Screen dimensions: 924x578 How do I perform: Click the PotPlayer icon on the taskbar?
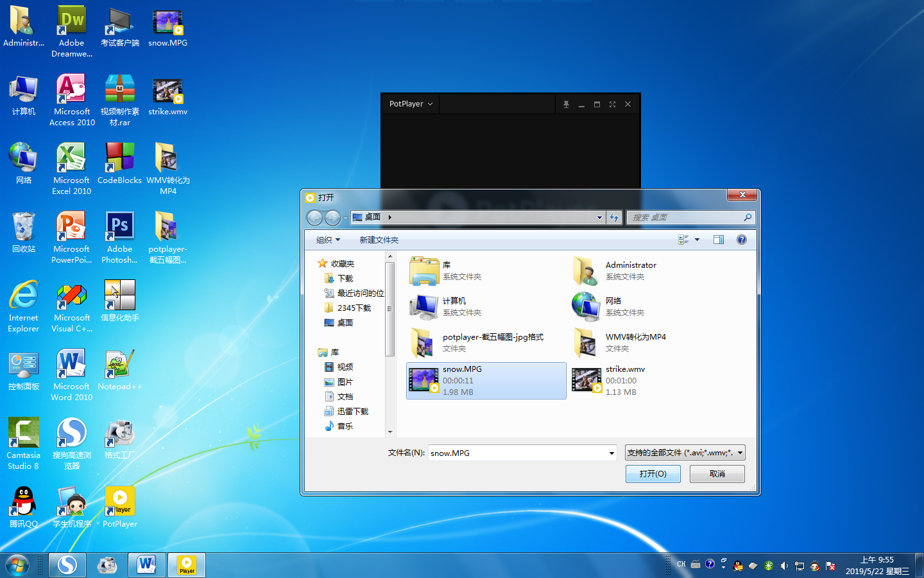(x=187, y=565)
